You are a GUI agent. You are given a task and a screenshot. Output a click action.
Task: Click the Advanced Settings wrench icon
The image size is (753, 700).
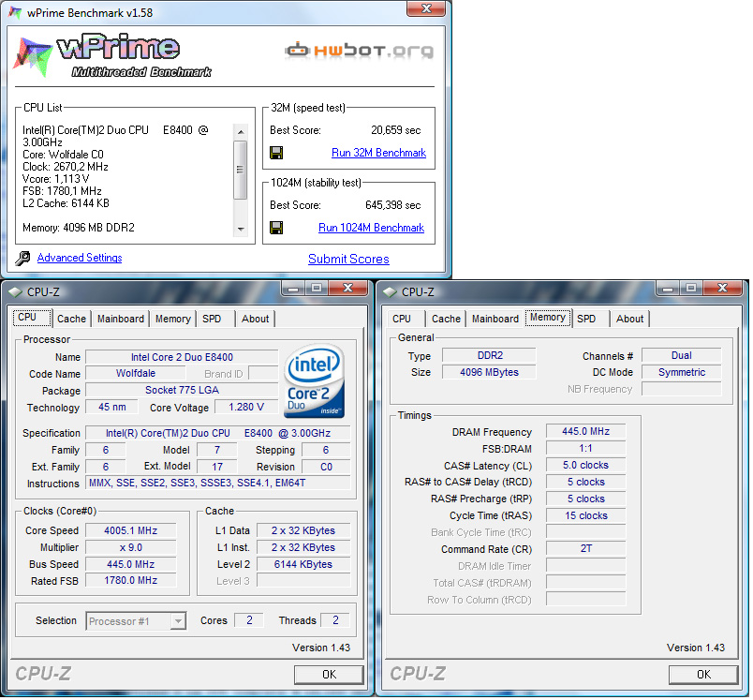(x=22, y=258)
